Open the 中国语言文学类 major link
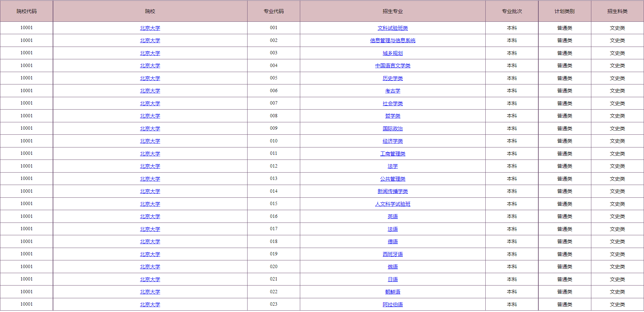Screen dimensions: 644x312 coord(392,66)
